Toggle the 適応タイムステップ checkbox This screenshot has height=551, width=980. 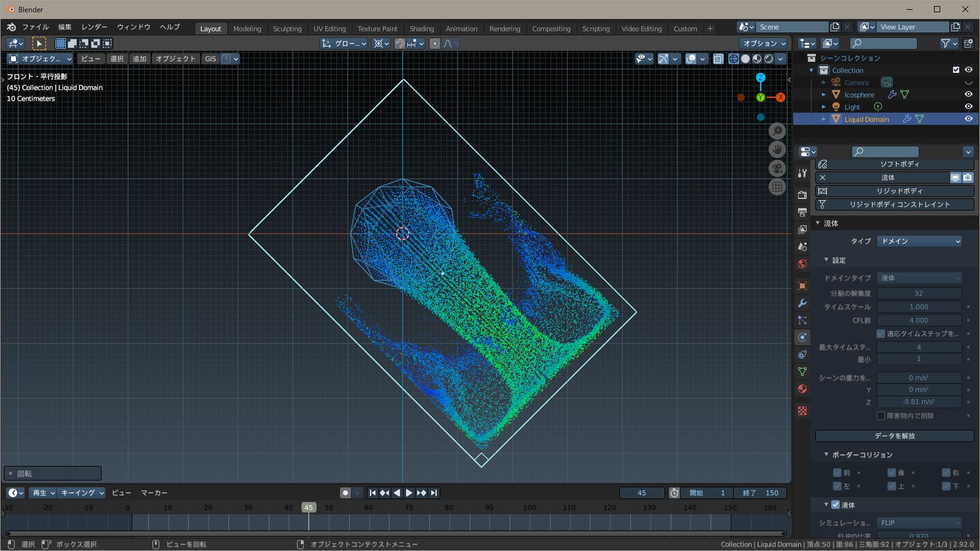881,334
